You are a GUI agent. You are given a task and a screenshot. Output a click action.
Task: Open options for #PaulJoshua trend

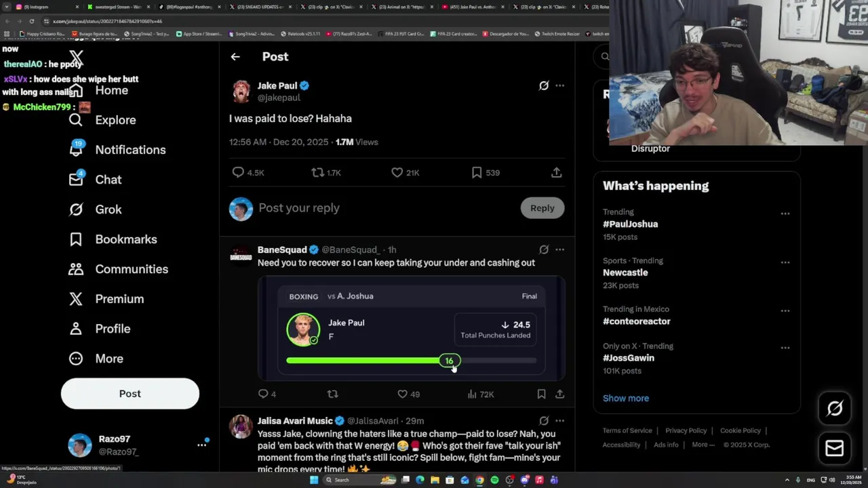coord(785,213)
